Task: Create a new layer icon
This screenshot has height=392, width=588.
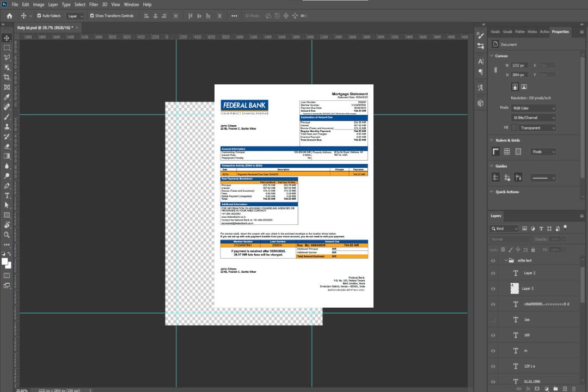Action: (x=565, y=389)
